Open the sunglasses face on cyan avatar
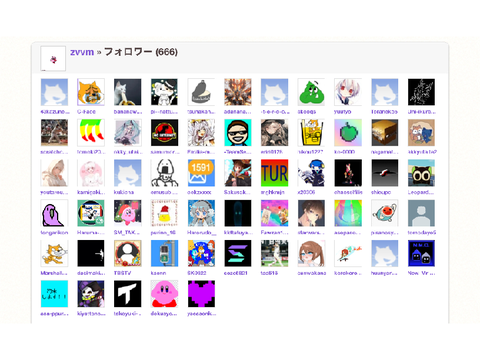 (x=238, y=133)
